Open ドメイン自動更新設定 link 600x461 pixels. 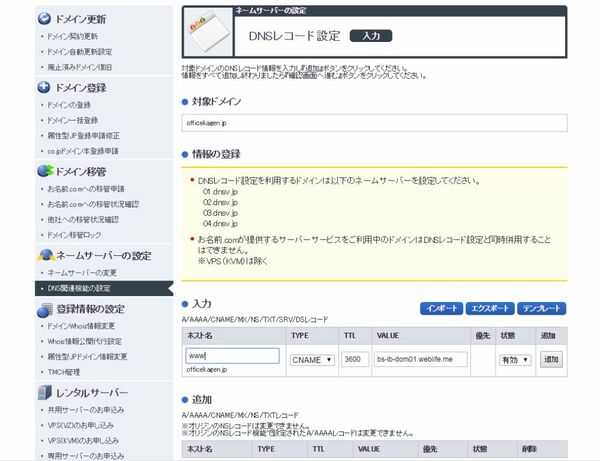coord(80,52)
